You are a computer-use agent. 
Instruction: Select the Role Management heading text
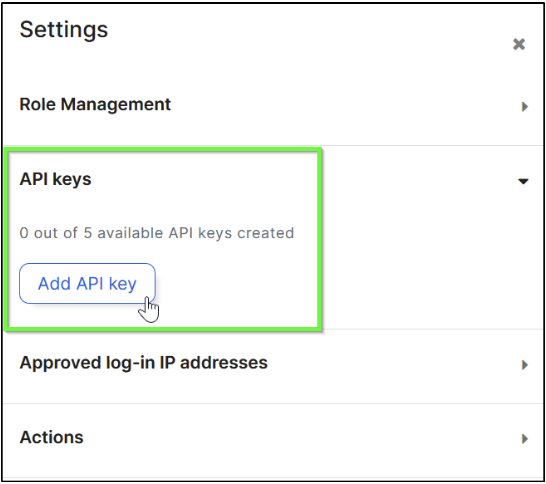[95, 104]
